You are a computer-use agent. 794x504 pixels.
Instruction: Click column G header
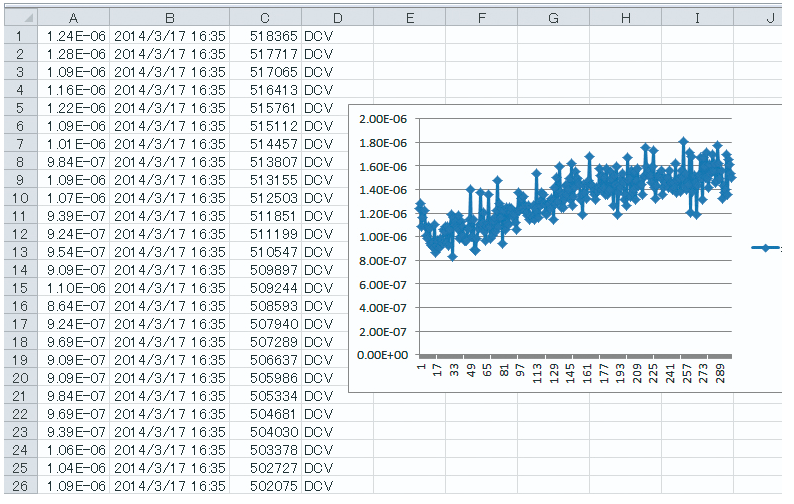pyautogui.click(x=553, y=18)
